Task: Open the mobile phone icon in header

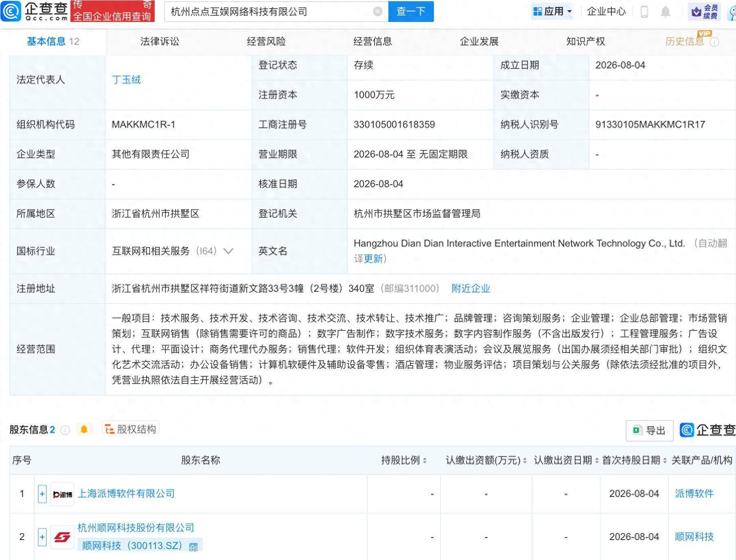Action: click(644, 11)
